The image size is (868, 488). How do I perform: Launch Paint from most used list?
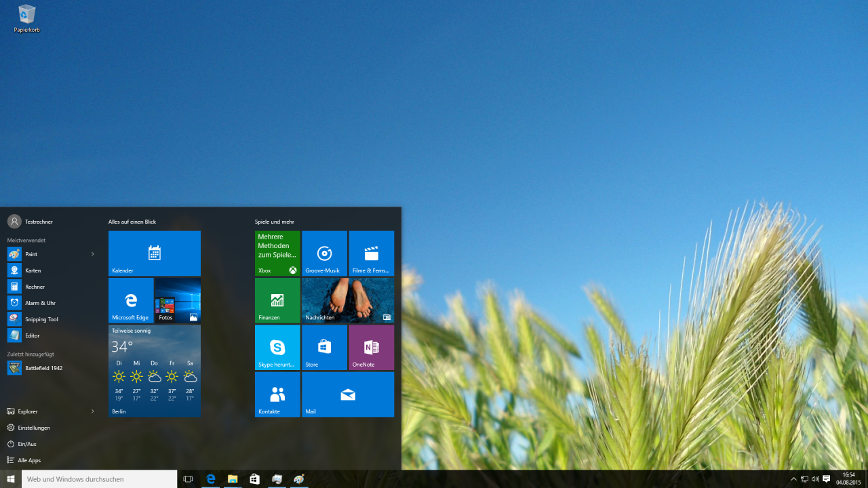[51, 254]
